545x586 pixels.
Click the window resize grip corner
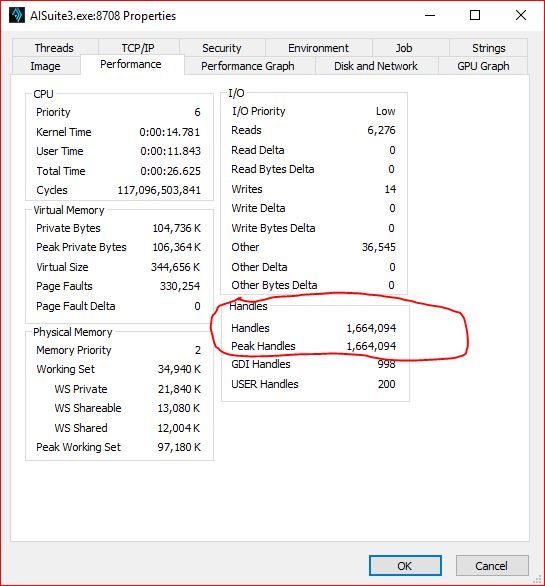(538, 580)
